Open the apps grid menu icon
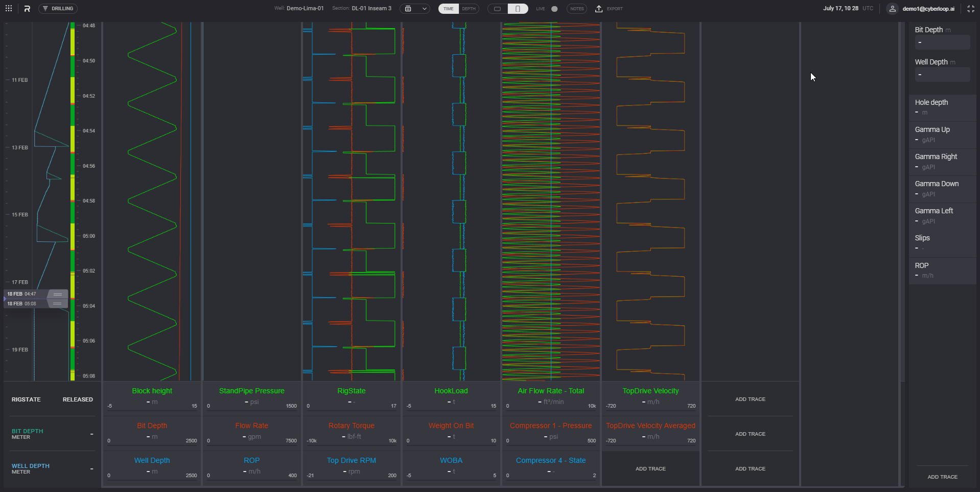 (x=9, y=9)
